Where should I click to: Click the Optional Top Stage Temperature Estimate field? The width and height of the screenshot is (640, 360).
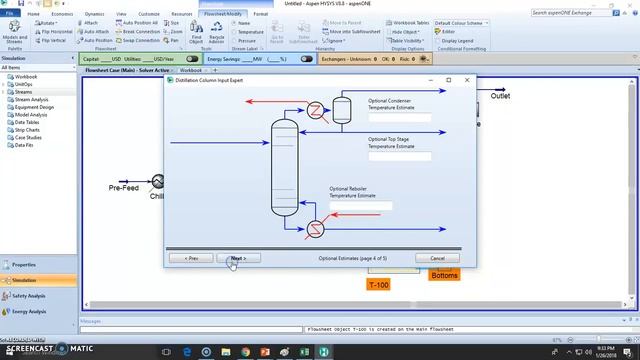pos(400,157)
